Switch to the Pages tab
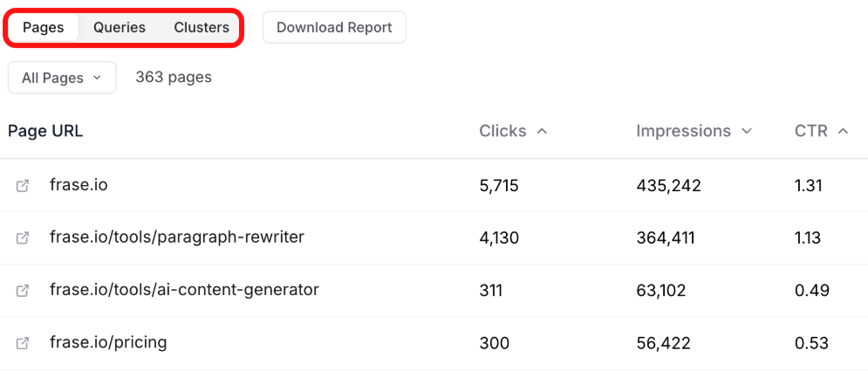The width and height of the screenshot is (868, 385). point(44,28)
